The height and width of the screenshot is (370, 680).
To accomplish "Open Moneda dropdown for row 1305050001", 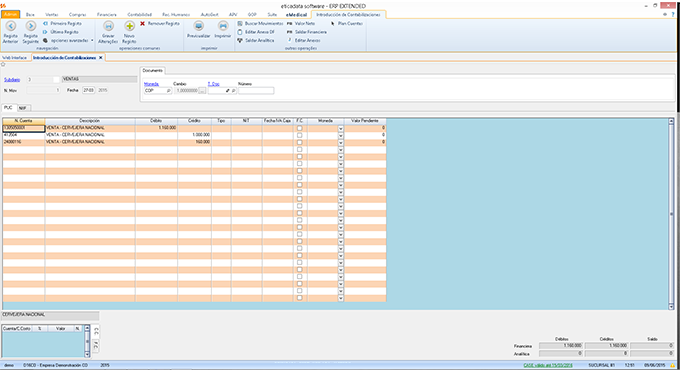I will 340,128.
